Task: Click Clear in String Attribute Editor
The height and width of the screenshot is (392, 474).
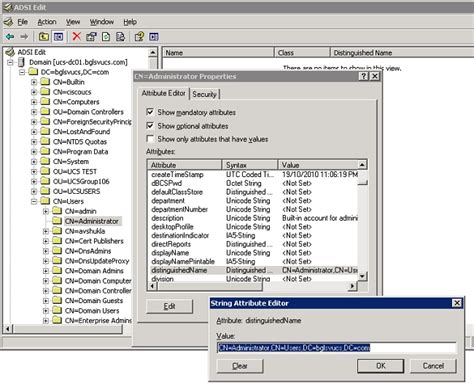Action: click(x=240, y=366)
